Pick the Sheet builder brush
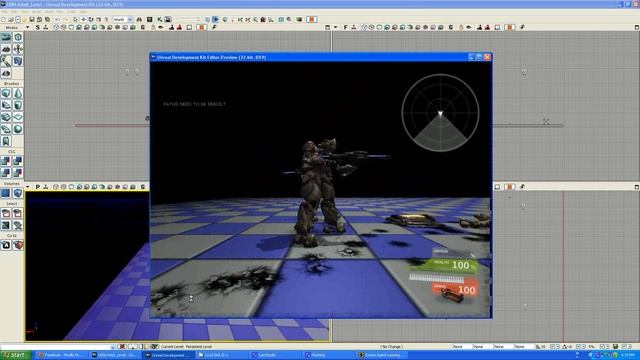 pyautogui.click(x=18, y=117)
